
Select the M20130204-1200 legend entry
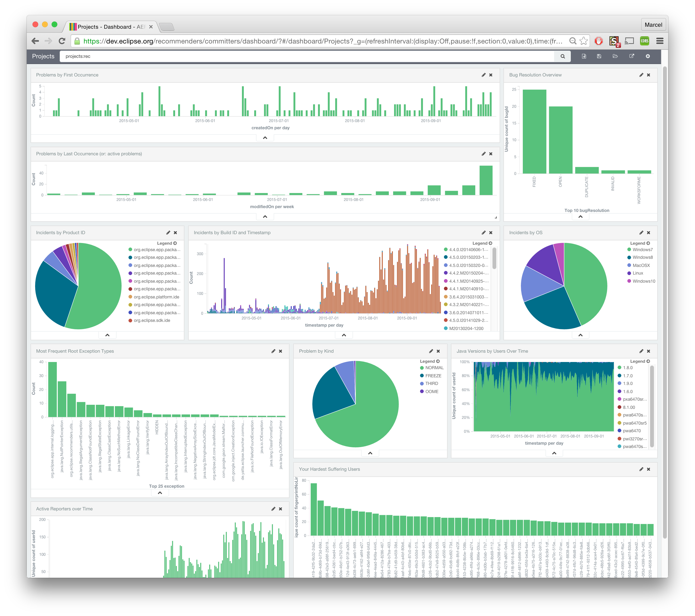(x=464, y=328)
